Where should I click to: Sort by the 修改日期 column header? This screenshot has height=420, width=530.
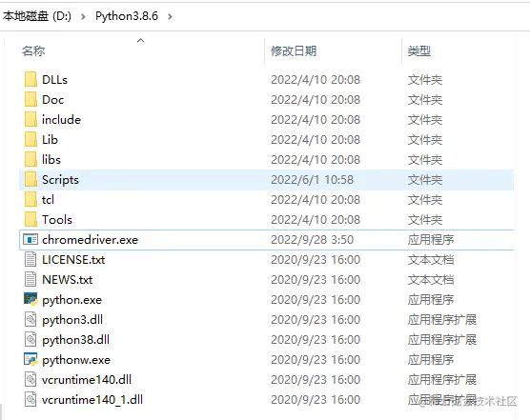click(294, 51)
